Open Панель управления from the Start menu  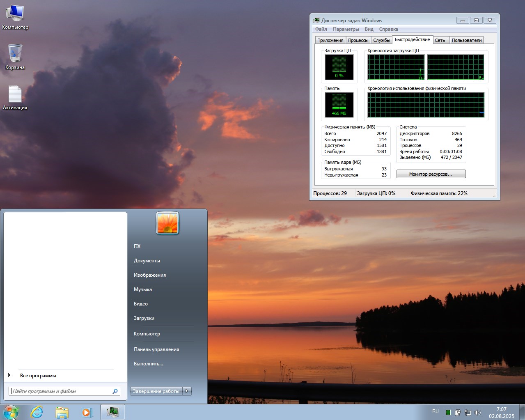156,349
